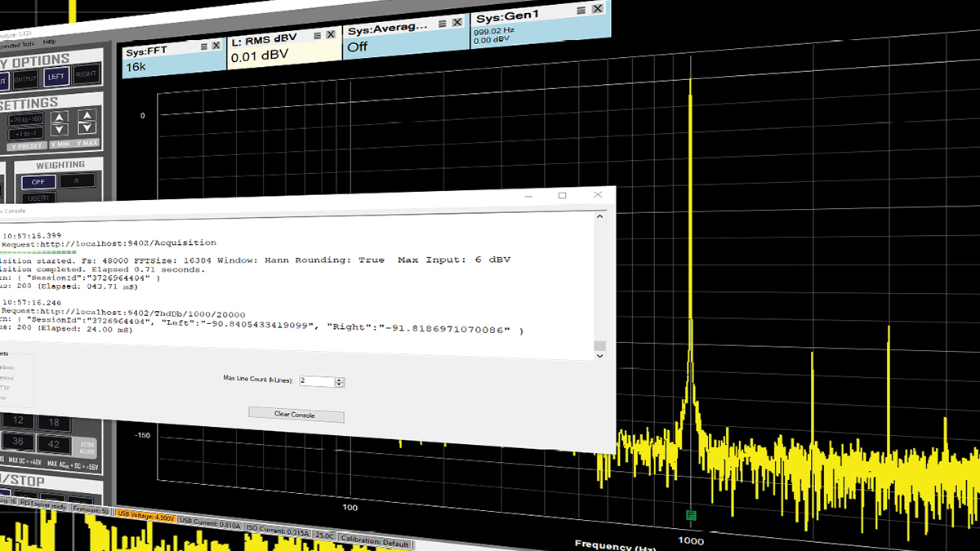This screenshot has width=980, height=551.
Task: Click the Y MAX down arrow
Action: coord(88,129)
